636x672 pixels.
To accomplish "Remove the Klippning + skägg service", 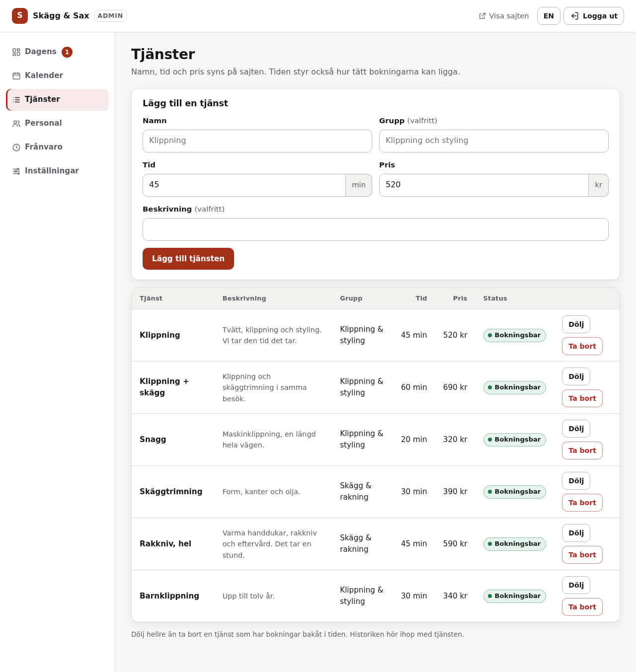I will pyautogui.click(x=582, y=398).
